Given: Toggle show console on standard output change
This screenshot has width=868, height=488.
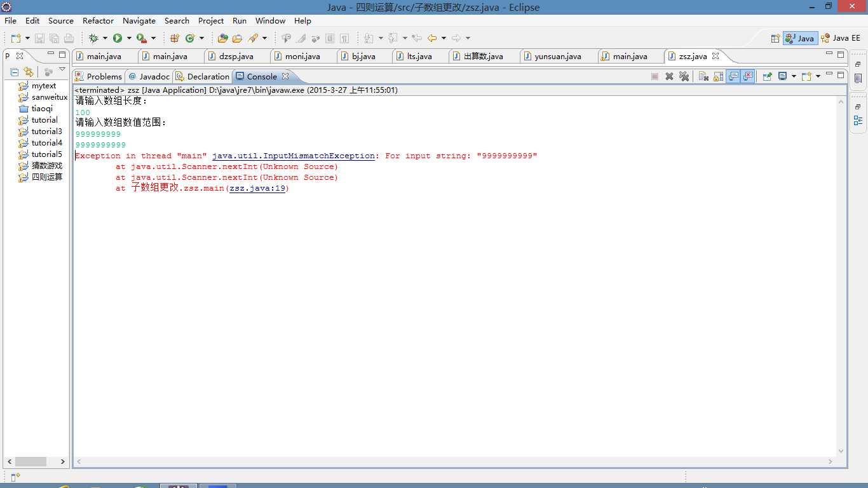Looking at the screenshot, I should click(x=733, y=76).
